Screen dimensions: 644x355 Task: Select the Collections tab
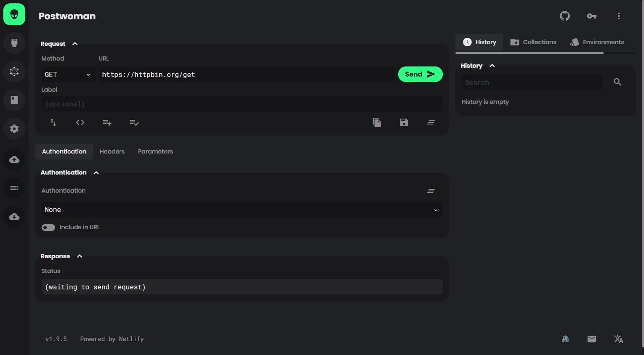point(533,42)
